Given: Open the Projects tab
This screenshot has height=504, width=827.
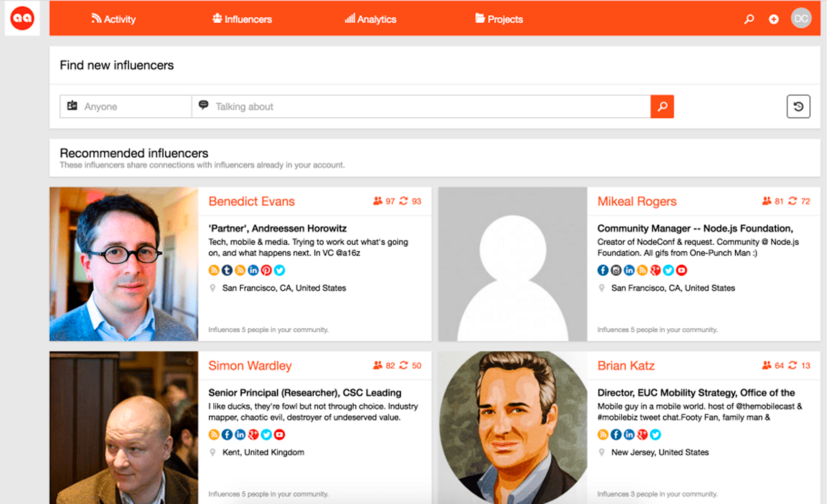Looking at the screenshot, I should click(499, 19).
